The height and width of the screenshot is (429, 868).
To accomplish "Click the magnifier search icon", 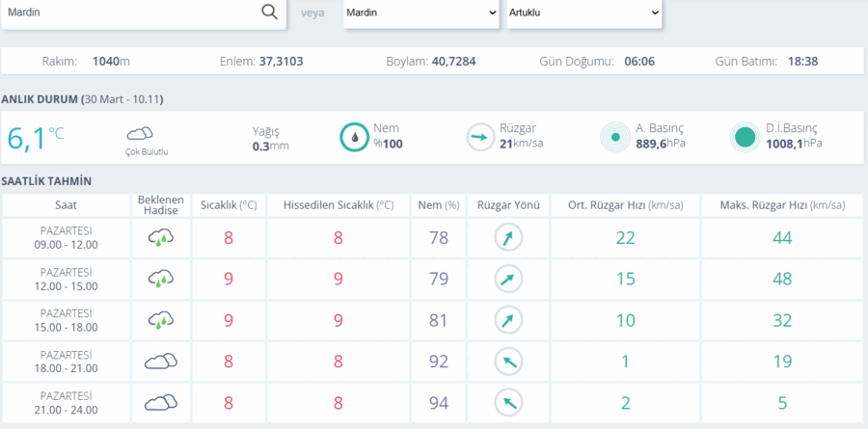I will click(269, 13).
